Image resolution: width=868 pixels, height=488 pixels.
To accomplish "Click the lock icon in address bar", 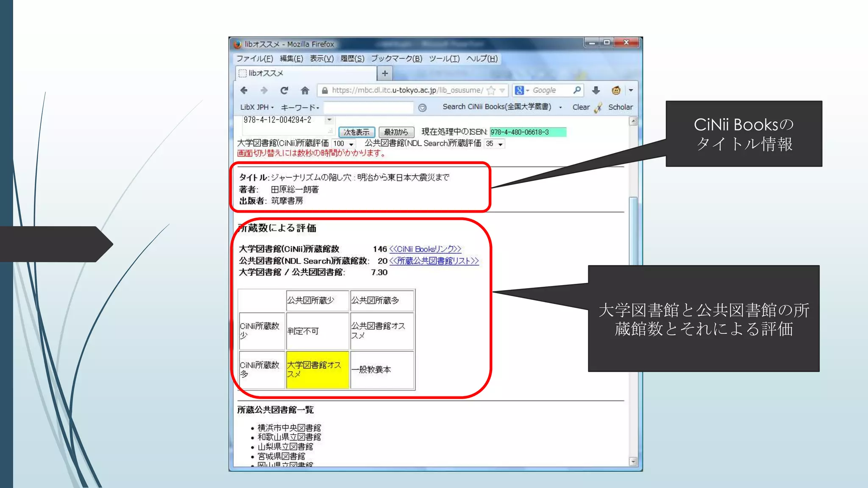I will (325, 90).
